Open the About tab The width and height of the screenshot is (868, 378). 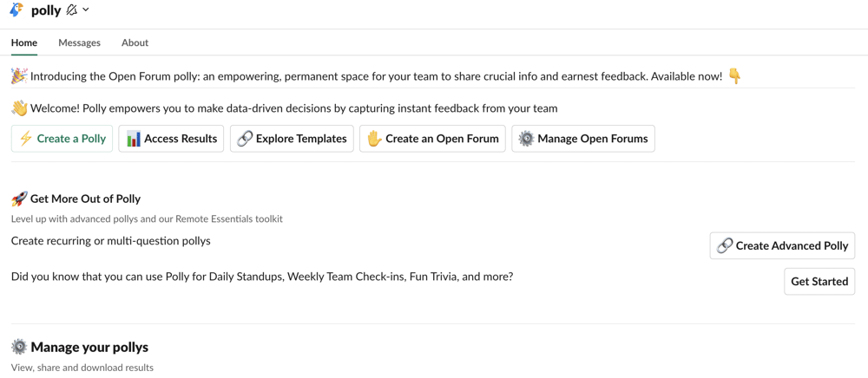(135, 42)
